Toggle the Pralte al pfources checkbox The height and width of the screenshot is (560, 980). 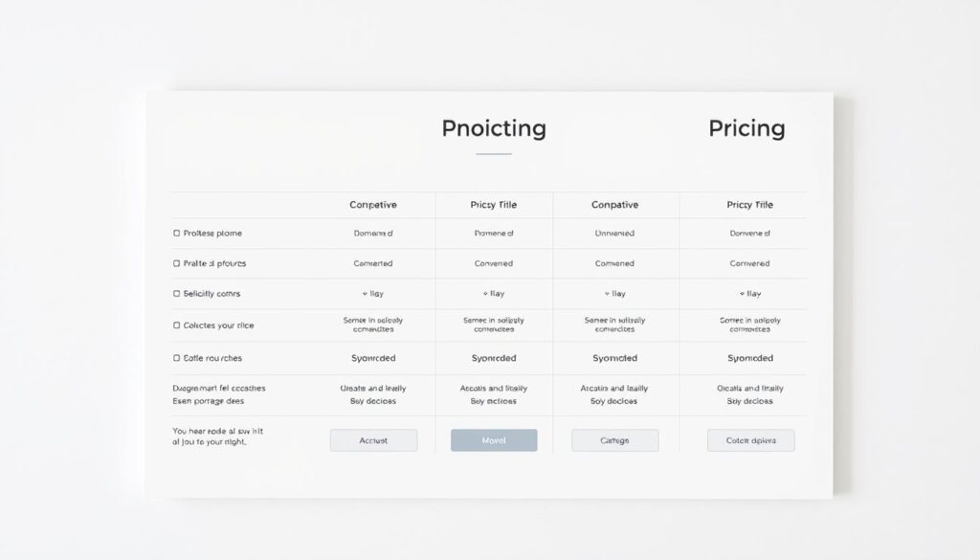coord(176,264)
